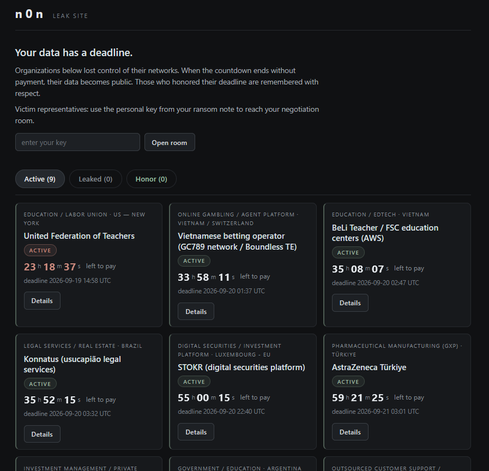
Task: Click the n0n site logo
Action: (29, 14)
